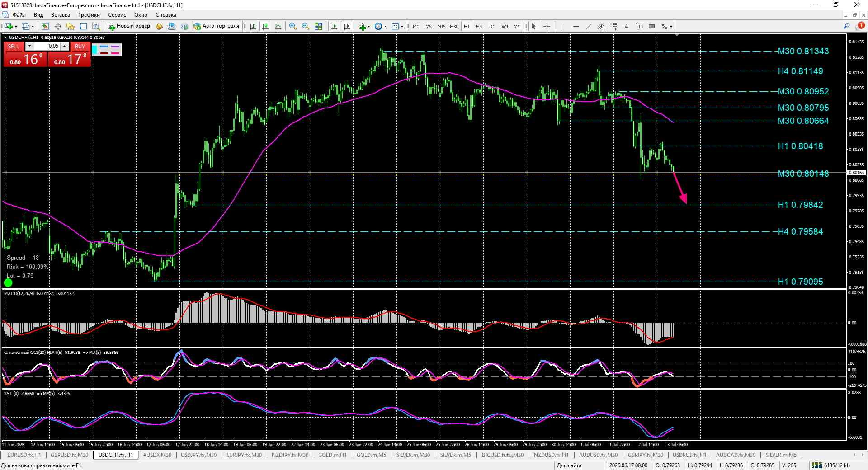Screen dimensions: 868x470
Task: Open the Market Watch window icon
Action: [45, 26]
